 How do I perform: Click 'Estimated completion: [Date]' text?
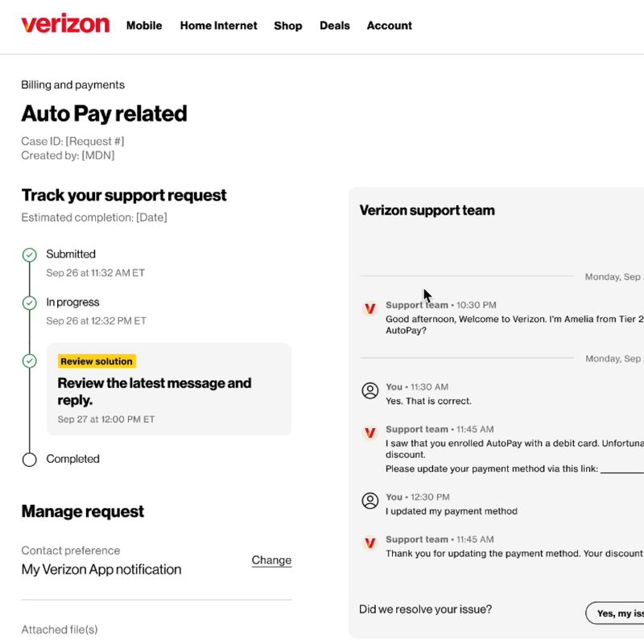(94, 217)
